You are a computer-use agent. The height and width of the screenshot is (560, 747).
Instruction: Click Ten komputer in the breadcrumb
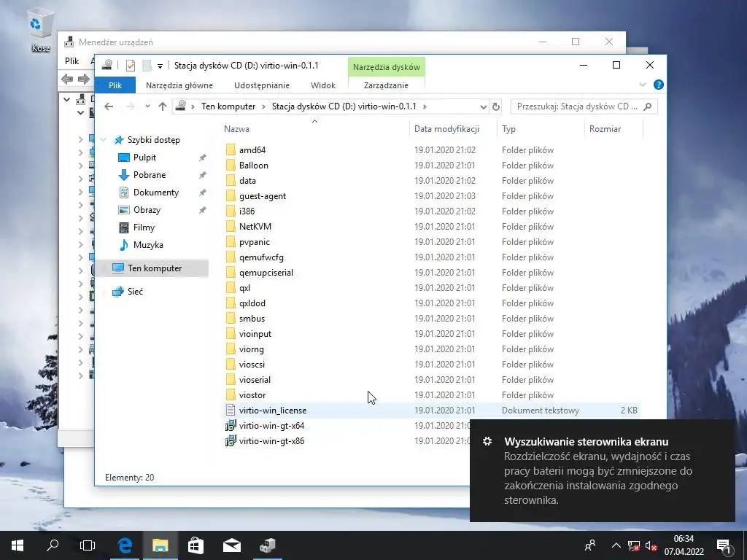228,106
